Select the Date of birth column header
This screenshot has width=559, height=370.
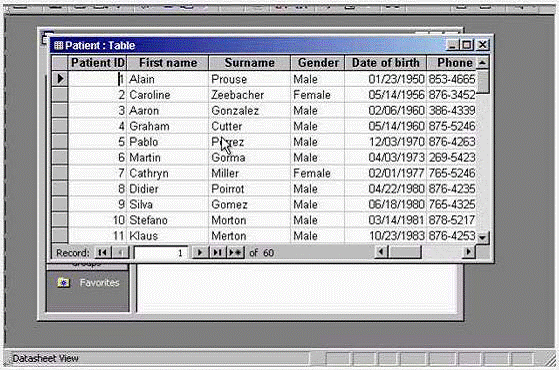coord(385,63)
